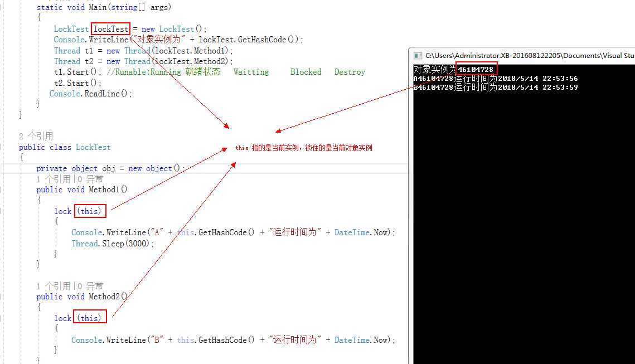Open '1 个引用' CodeLens above Method1

click(x=54, y=179)
